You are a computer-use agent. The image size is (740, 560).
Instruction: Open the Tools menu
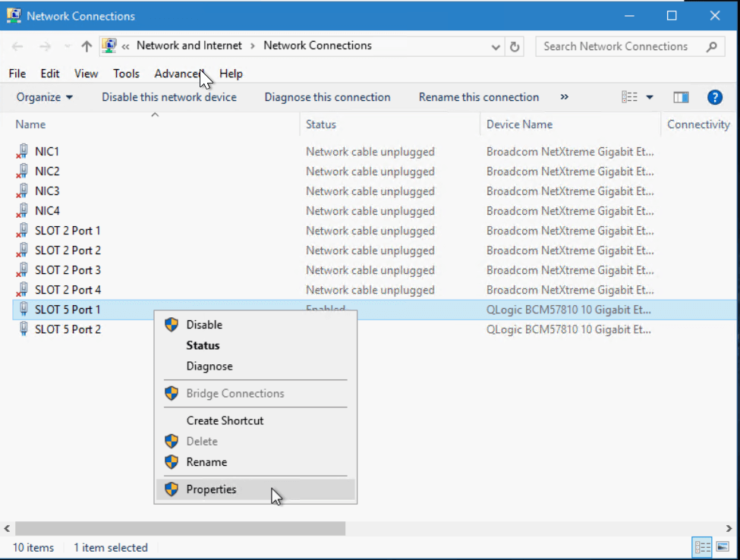[126, 74]
